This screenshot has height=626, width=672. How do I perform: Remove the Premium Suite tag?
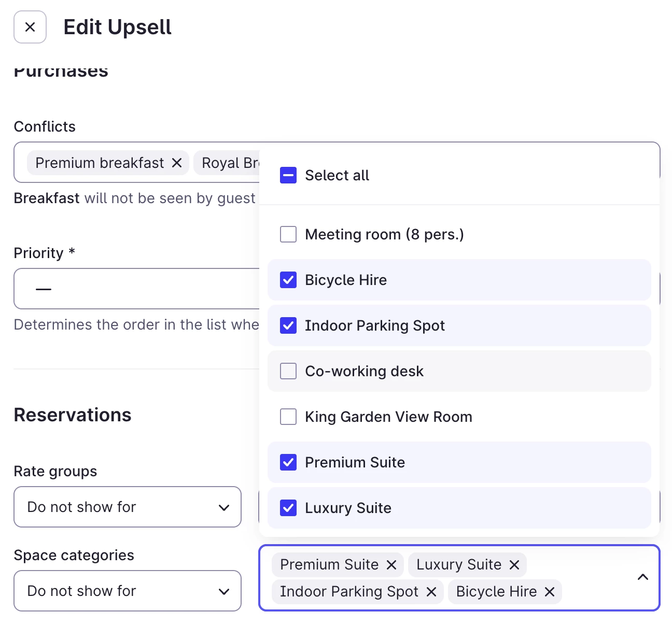pyautogui.click(x=391, y=565)
